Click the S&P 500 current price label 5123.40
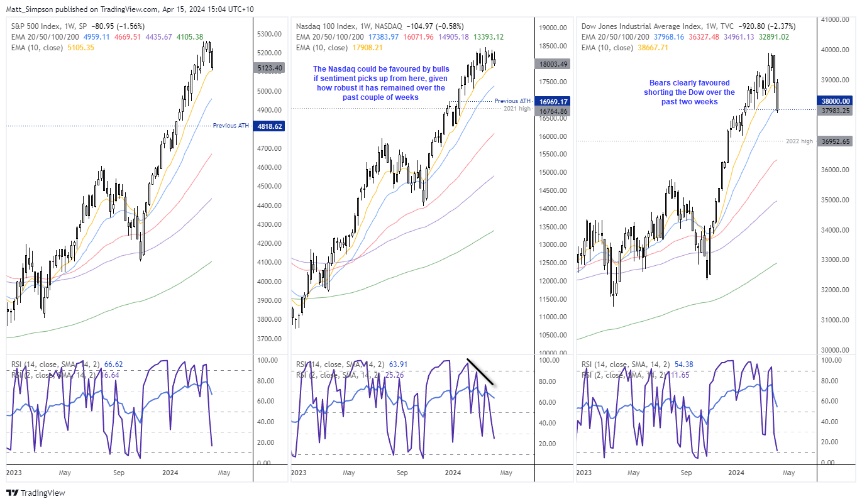Screen dimensions: 862x504 coord(270,68)
